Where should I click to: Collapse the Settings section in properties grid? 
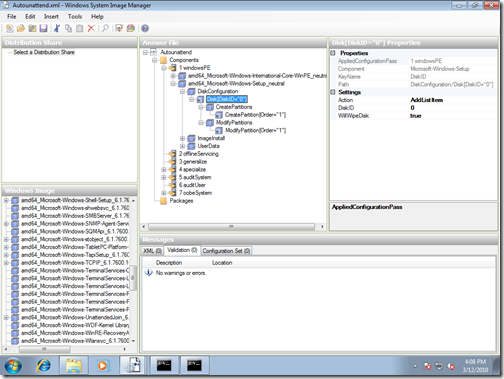[x=333, y=92]
